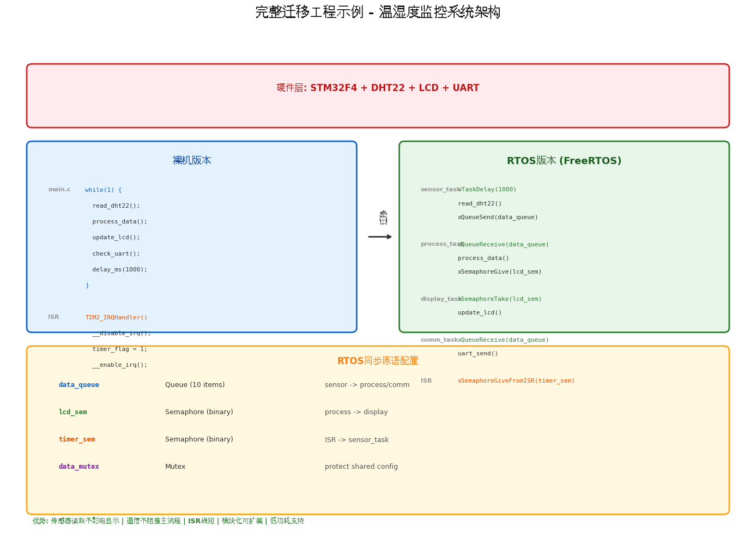
Task: Click the "RTOS版本 (FreeRTOS)" panel heading
Action: [564, 161]
